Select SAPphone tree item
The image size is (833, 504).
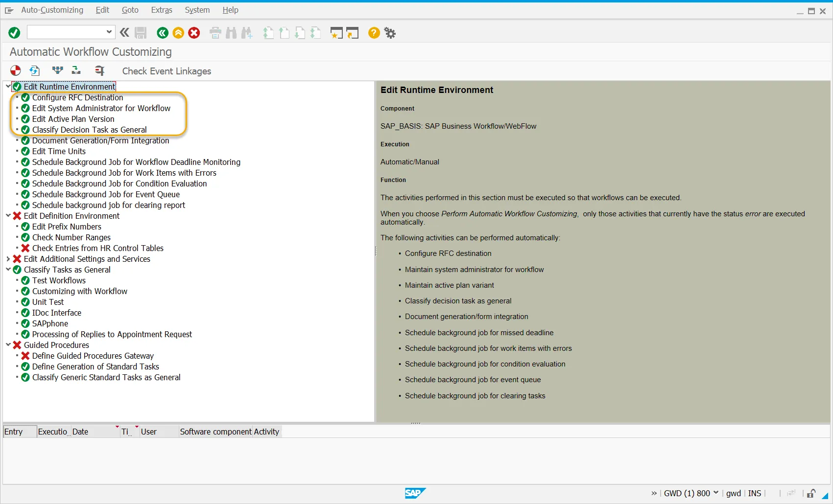point(50,323)
